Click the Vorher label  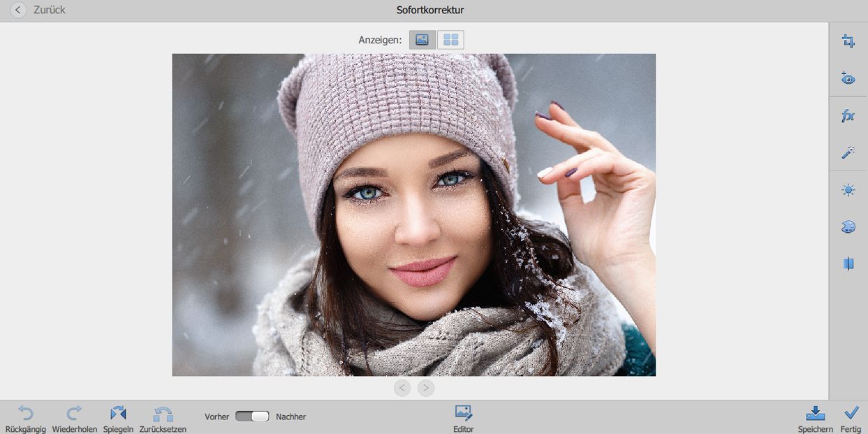(217, 417)
